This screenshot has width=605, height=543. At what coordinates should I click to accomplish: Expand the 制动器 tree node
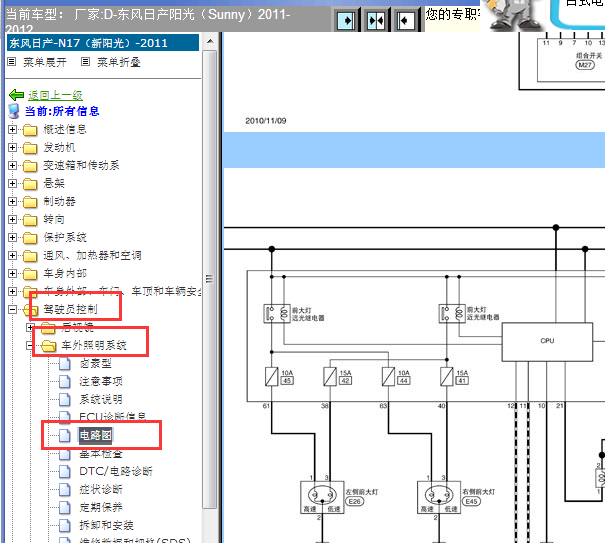[12, 201]
